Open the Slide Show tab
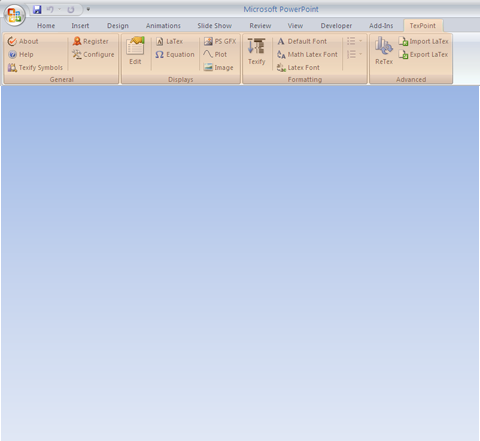The height and width of the screenshot is (441, 480). pos(214,26)
